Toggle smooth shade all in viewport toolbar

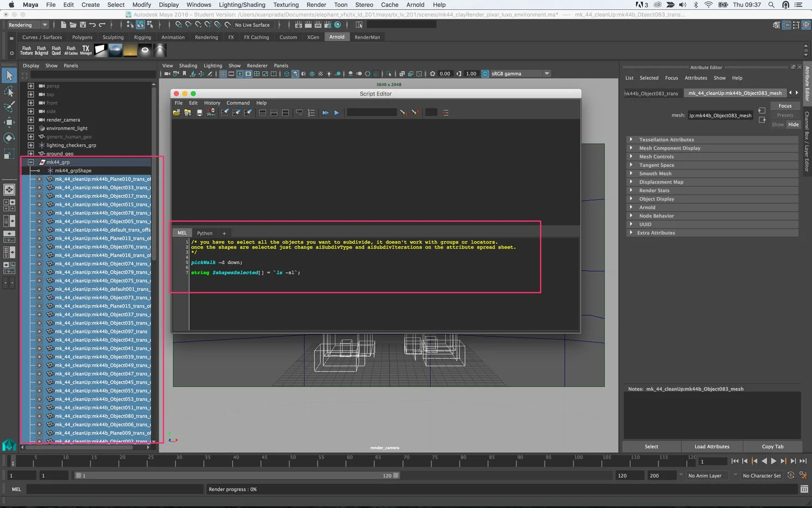[295, 74]
